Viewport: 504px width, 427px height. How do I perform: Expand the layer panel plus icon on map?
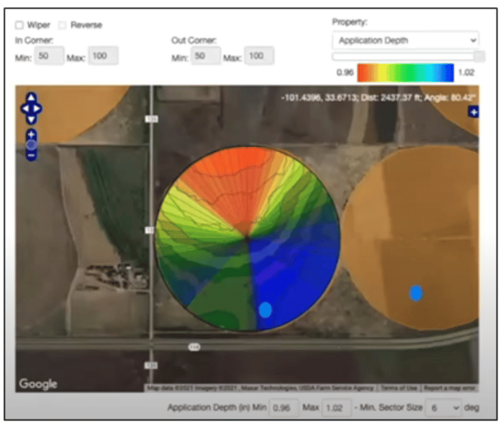[x=473, y=112]
